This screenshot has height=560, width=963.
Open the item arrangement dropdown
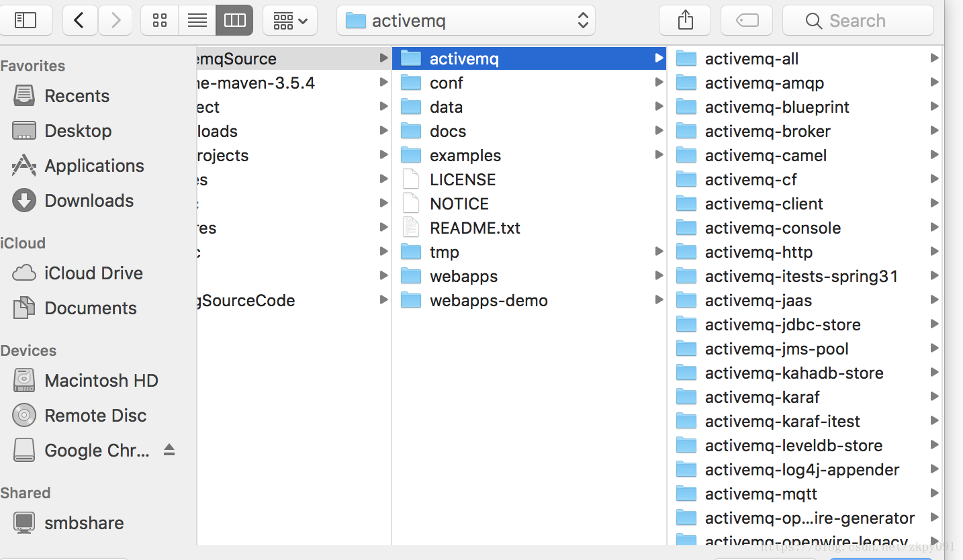pos(290,20)
